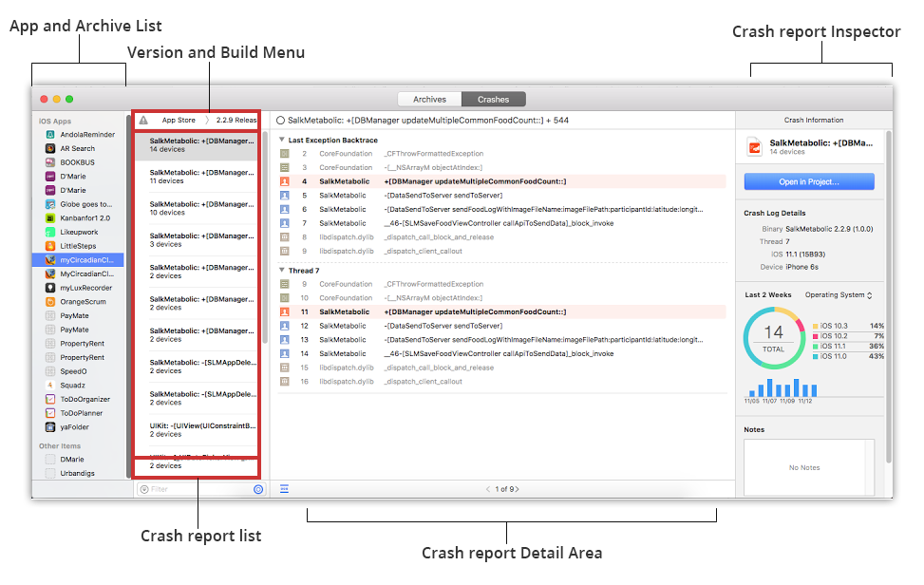Click the Last 2 Weeks bar chart
This screenshot has width=924, height=585.
point(783,387)
